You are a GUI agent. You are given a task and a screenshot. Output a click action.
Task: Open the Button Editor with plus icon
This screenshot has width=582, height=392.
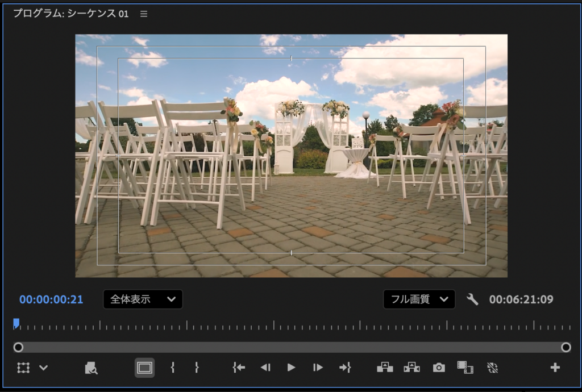click(x=555, y=368)
